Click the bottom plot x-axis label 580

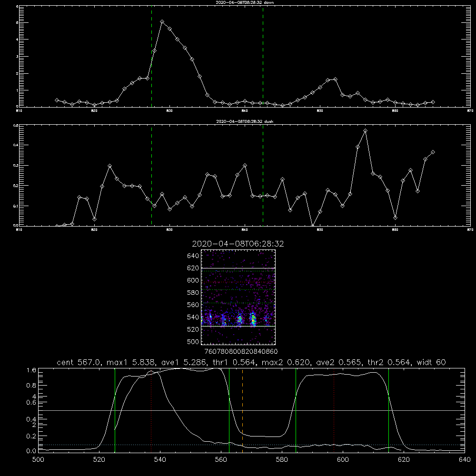[x=282, y=460]
